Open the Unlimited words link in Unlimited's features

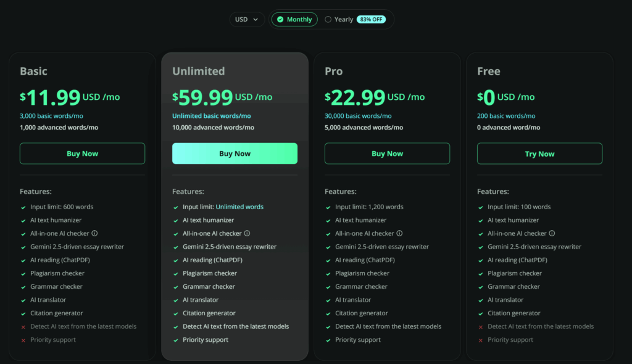[x=239, y=207]
